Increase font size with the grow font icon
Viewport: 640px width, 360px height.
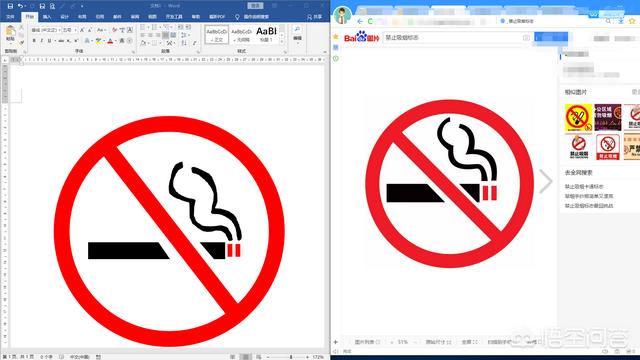point(82,30)
